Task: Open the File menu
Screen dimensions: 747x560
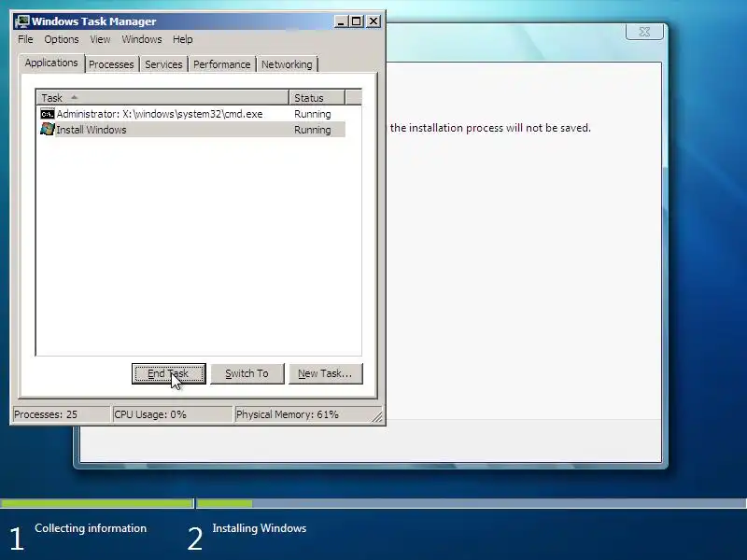Action: [25, 39]
